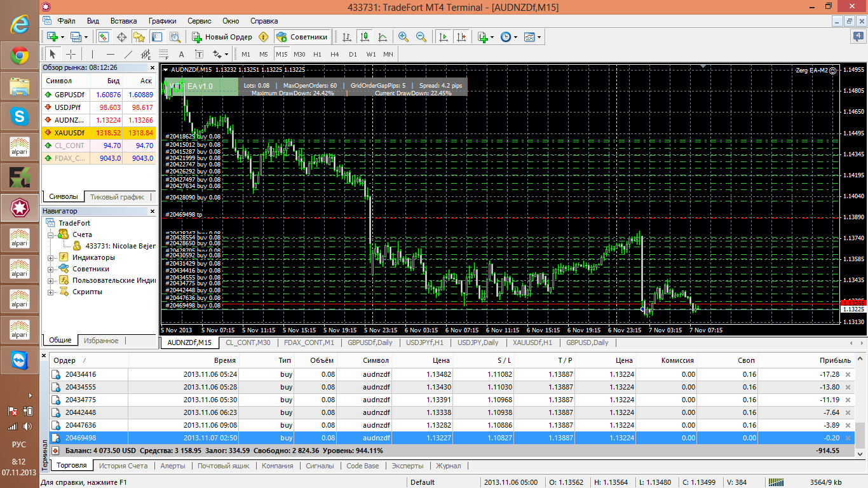Select the Trendline drawing tool
The height and width of the screenshot is (488, 868).
[x=128, y=54]
